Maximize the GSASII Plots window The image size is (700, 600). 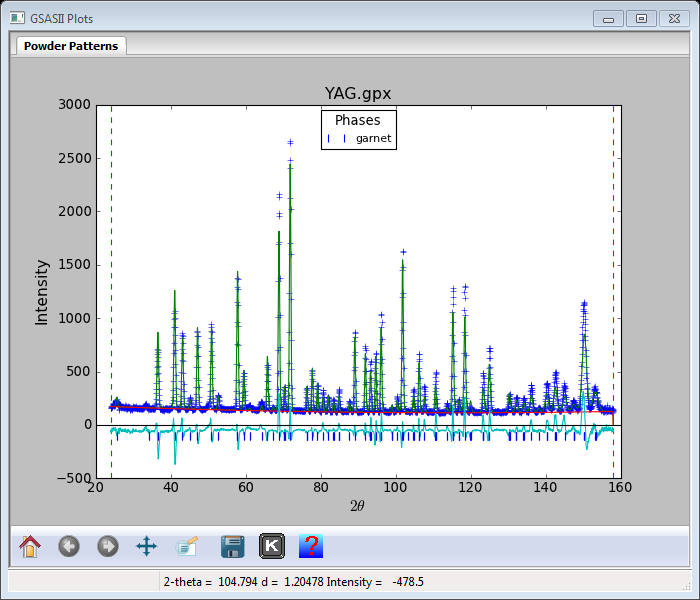pos(641,19)
